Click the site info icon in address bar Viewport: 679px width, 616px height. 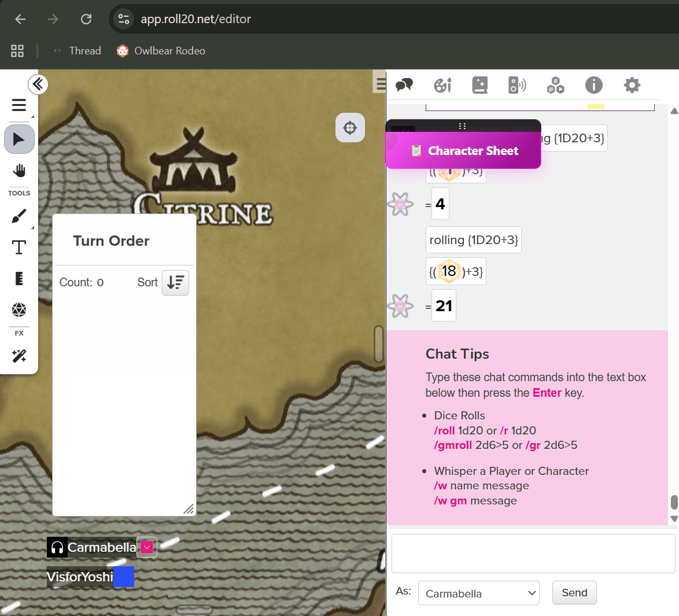pos(124,19)
